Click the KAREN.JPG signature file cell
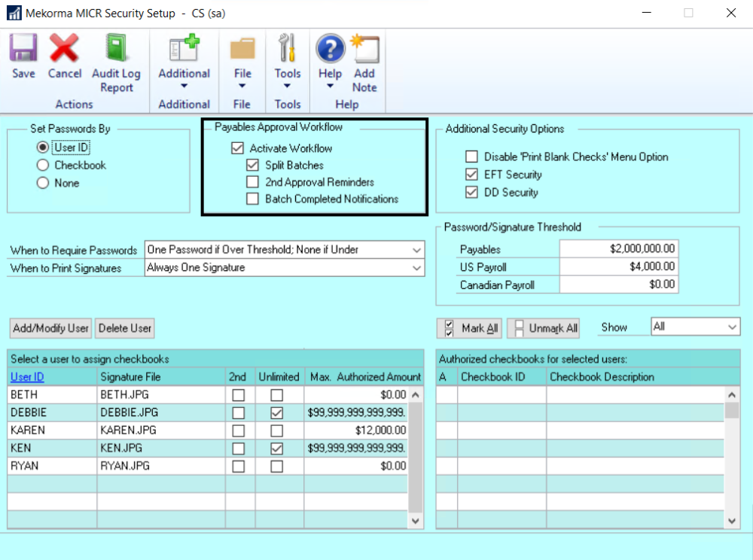The width and height of the screenshot is (753, 560). coord(161,431)
